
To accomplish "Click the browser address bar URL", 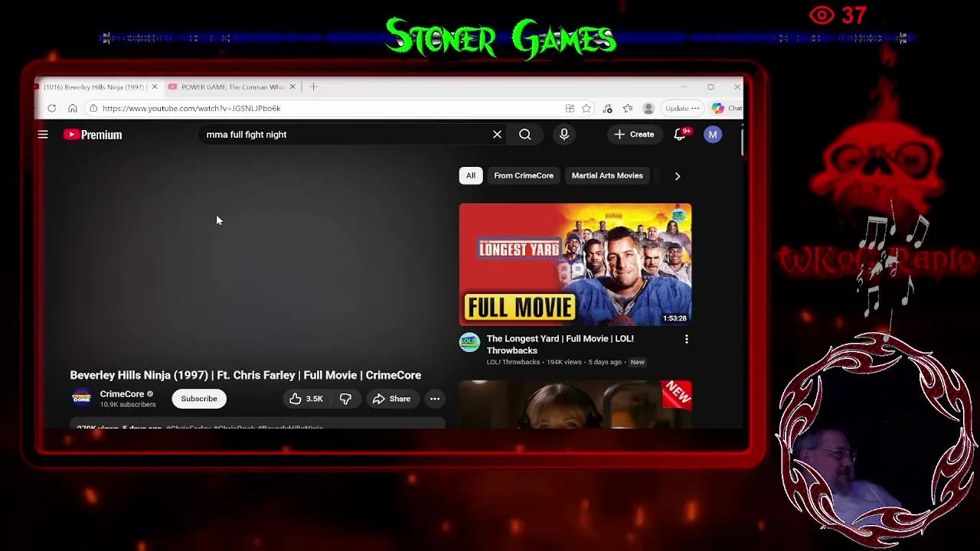I will (x=191, y=108).
